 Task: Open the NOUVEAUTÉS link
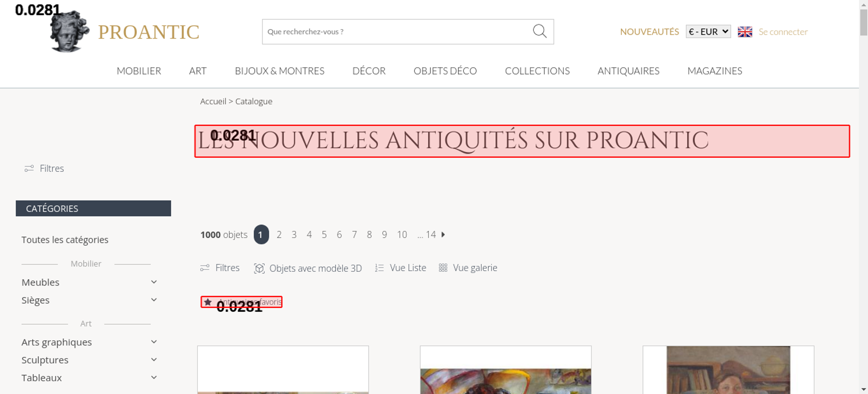point(649,32)
